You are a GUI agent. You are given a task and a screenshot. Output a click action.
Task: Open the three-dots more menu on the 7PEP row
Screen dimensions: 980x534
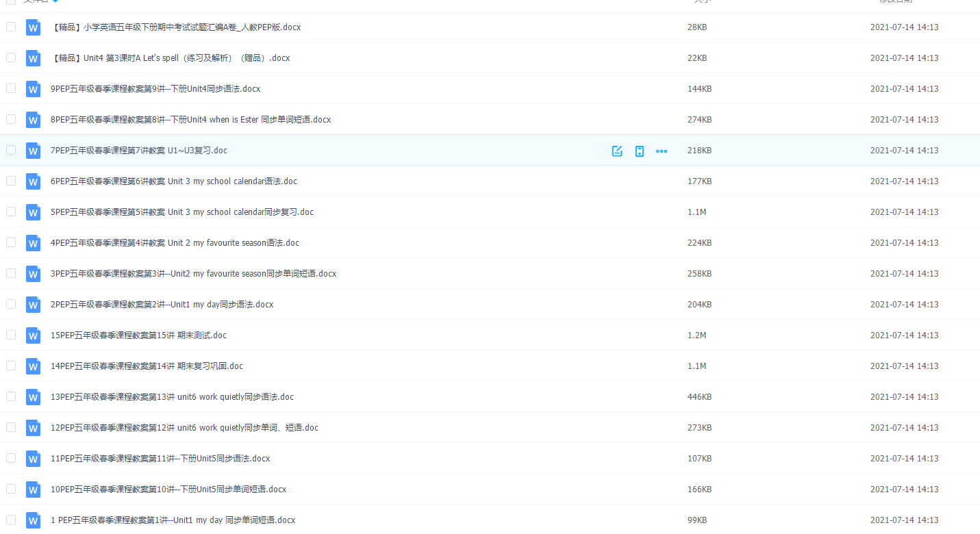pos(661,151)
